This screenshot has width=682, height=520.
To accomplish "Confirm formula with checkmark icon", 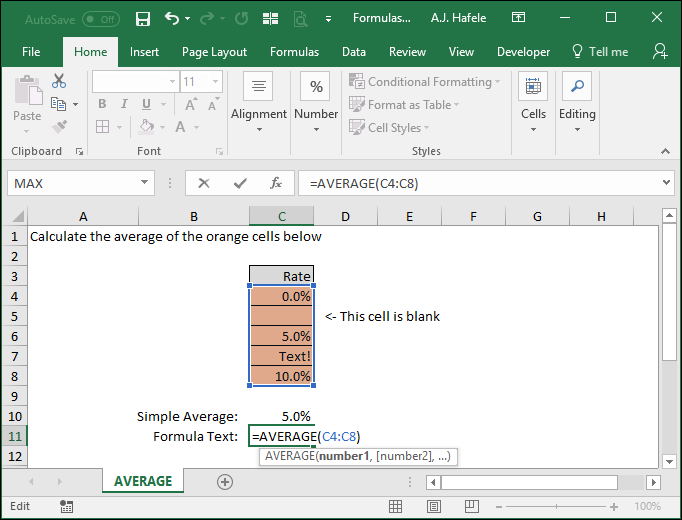I will [x=240, y=183].
